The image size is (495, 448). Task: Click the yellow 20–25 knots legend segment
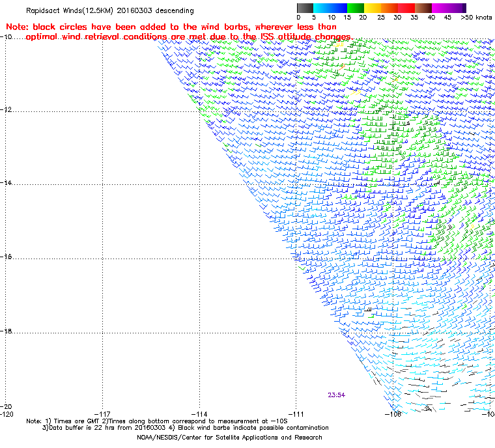coord(373,8)
